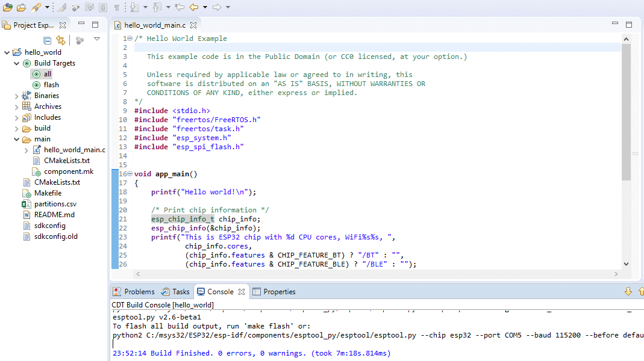Image resolution: width=644 pixels, height=361 pixels.
Task: Toggle Show Whitespace Characters pilcrow icon
Action: (117, 7)
